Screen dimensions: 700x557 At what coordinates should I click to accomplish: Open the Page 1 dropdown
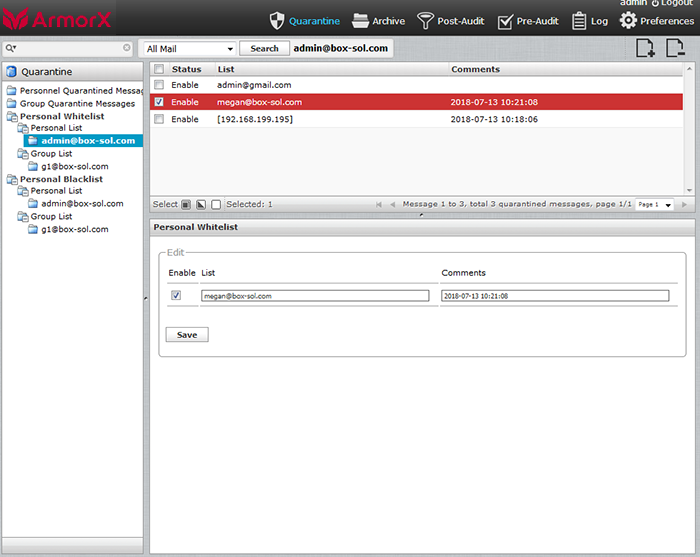point(654,204)
